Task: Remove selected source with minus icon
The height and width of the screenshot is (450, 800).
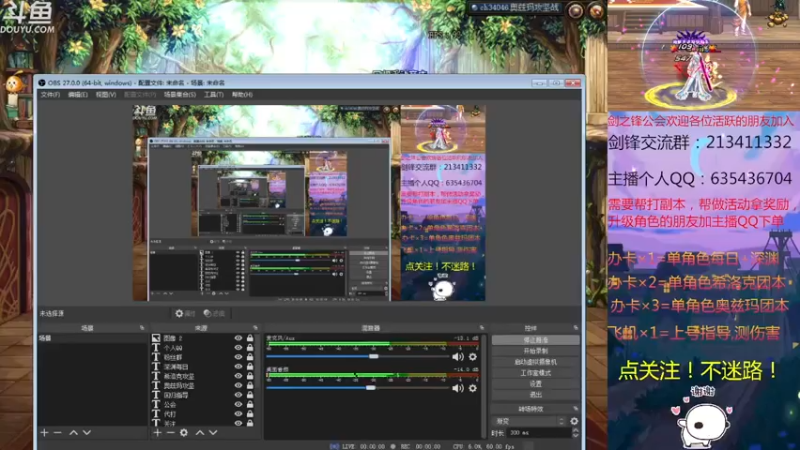Action: point(170,433)
